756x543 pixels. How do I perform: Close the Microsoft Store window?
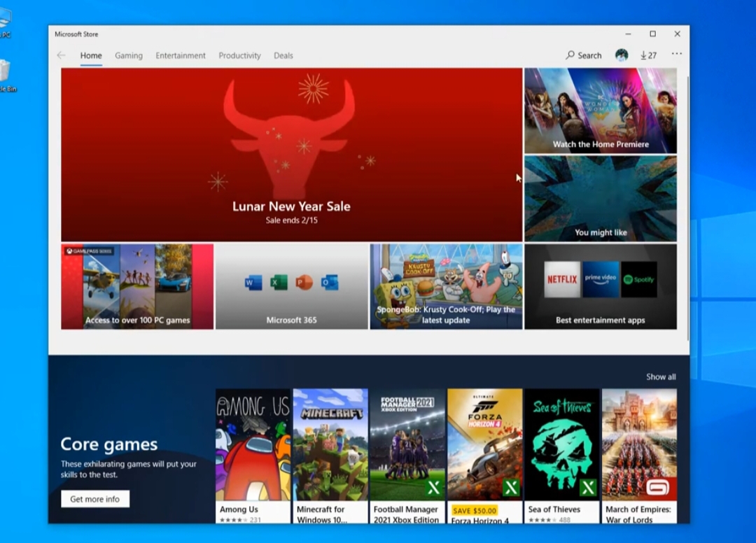coord(678,34)
